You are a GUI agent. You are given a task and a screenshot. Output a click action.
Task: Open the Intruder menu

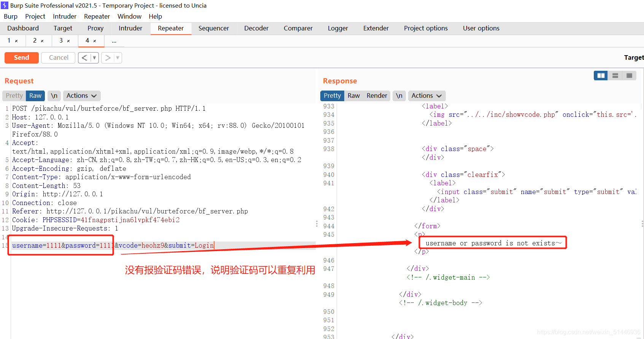[65, 16]
